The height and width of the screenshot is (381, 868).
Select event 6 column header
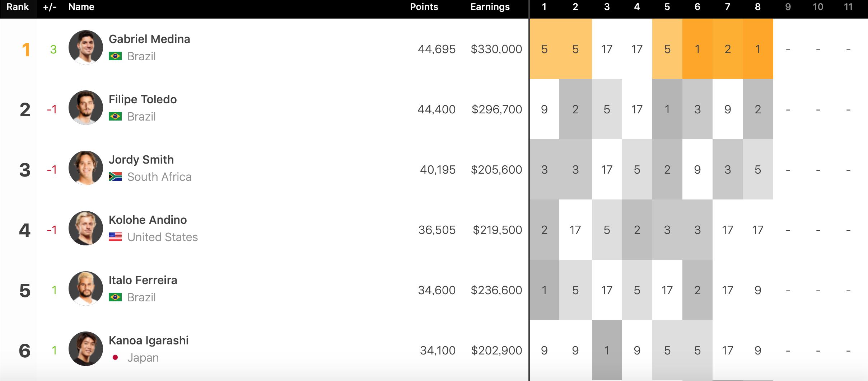point(697,7)
